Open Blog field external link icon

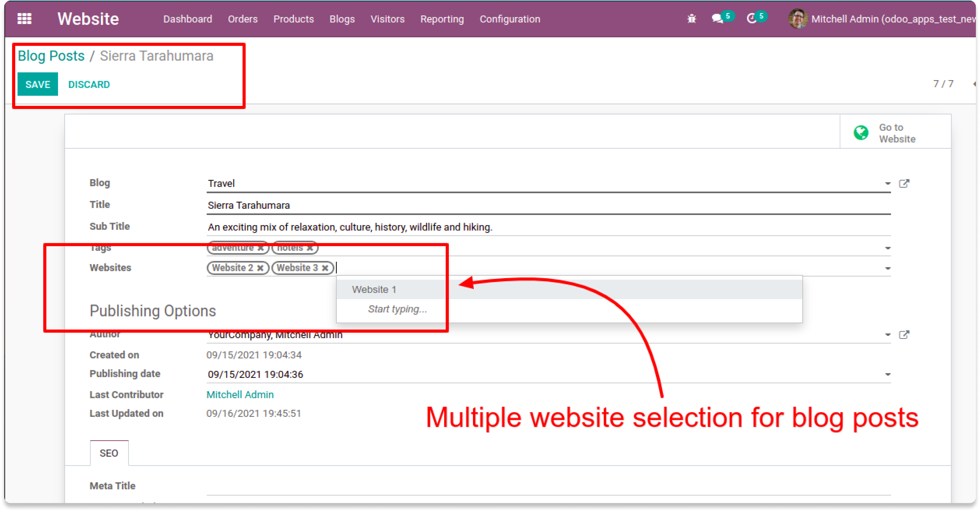(904, 183)
